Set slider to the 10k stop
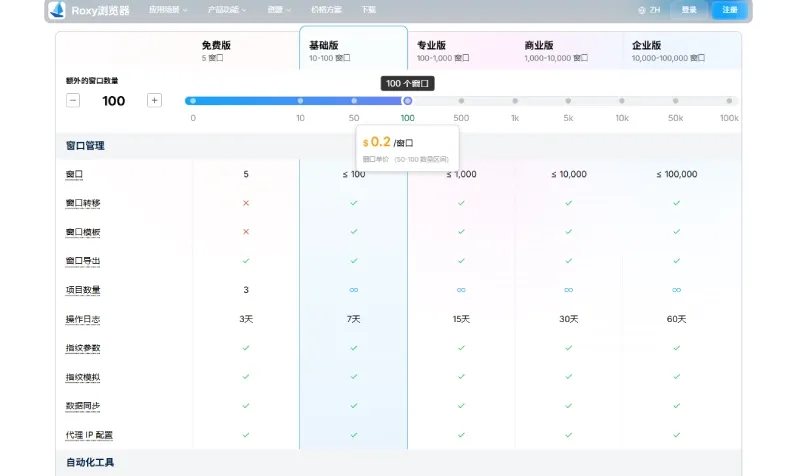 click(x=621, y=101)
